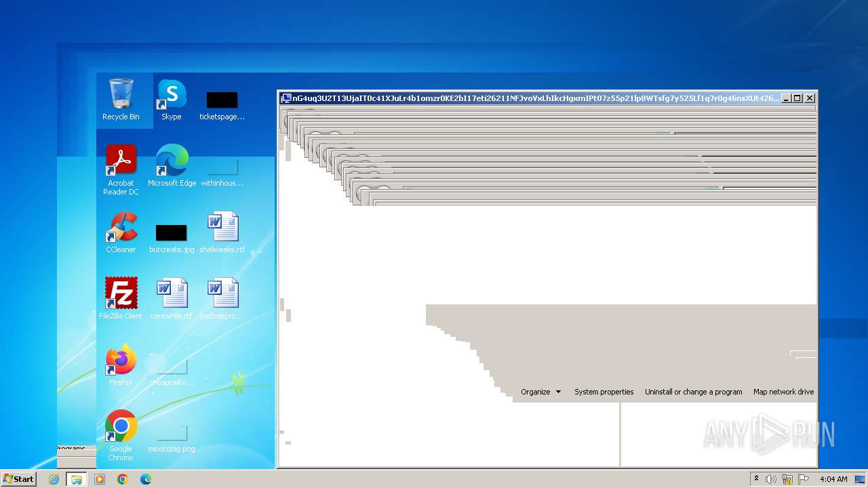
Task: Select the partnerpro document icon
Action: pos(222,299)
